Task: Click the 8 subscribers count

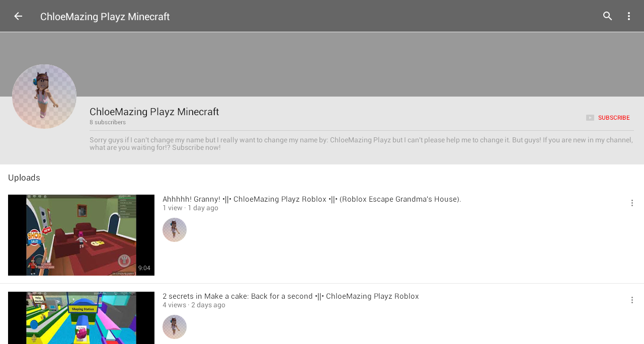Action: point(108,122)
